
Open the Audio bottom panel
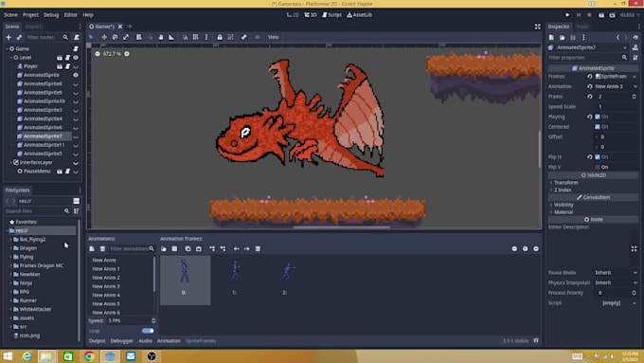point(145,341)
